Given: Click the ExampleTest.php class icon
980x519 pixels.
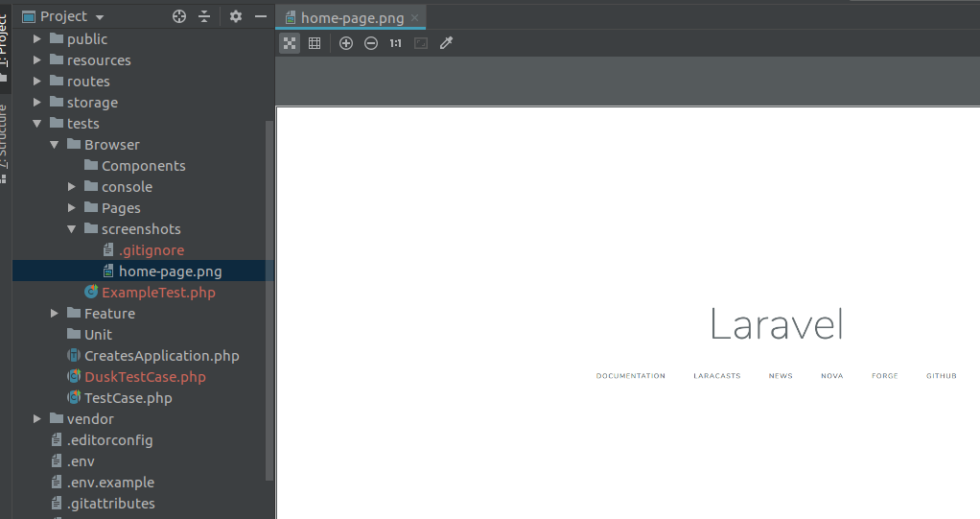Looking at the screenshot, I should pos(91,292).
